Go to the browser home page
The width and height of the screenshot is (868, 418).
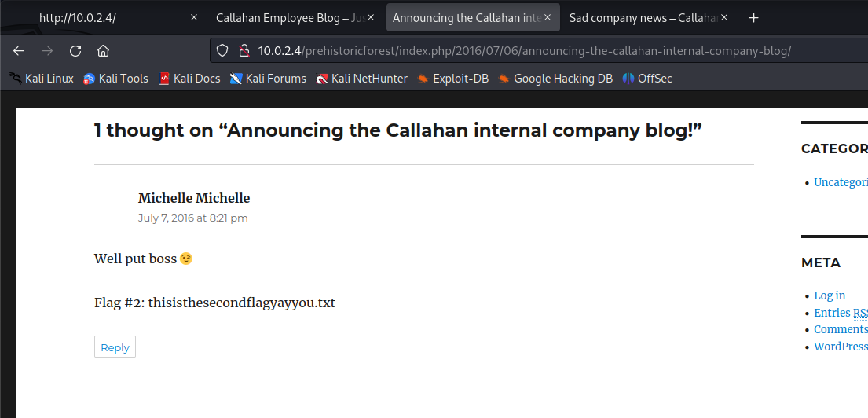(103, 51)
